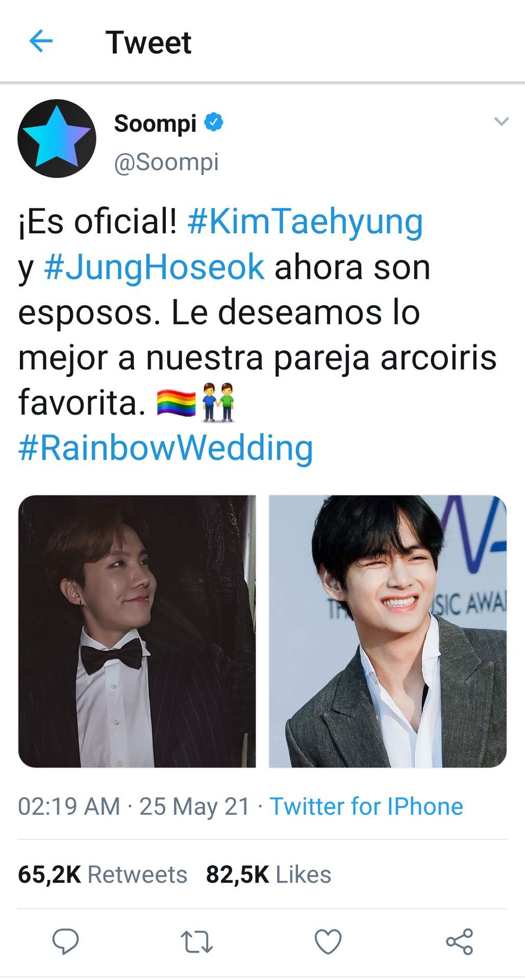525x980 pixels.
Task: Click the tweet timestamp 02:19 AM
Action: (69, 807)
